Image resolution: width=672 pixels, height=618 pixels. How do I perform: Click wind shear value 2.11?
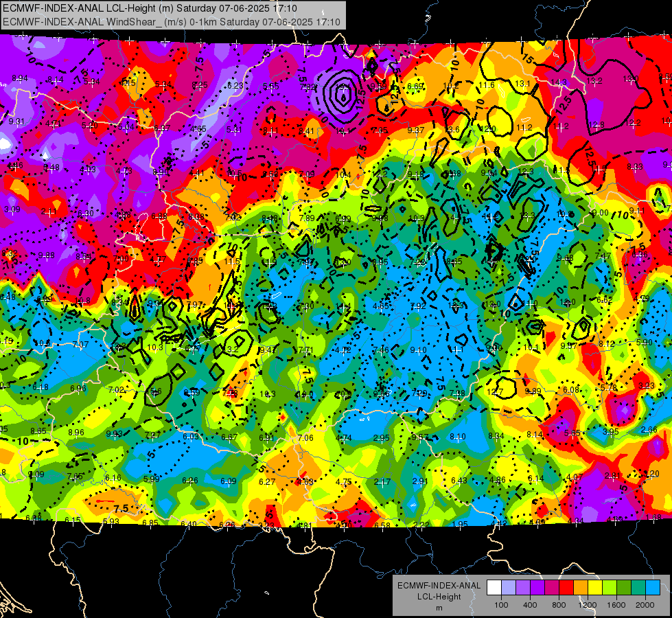tap(49, 211)
